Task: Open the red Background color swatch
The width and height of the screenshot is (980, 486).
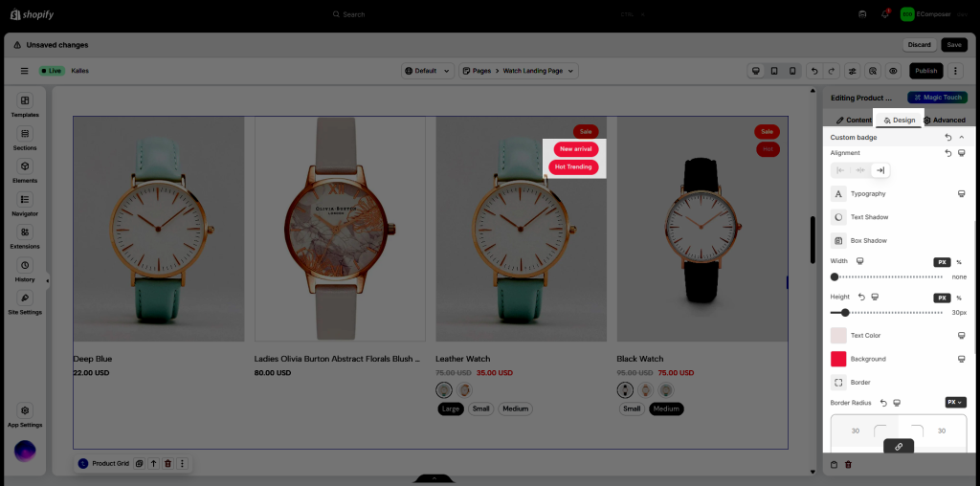Action: 838,359
